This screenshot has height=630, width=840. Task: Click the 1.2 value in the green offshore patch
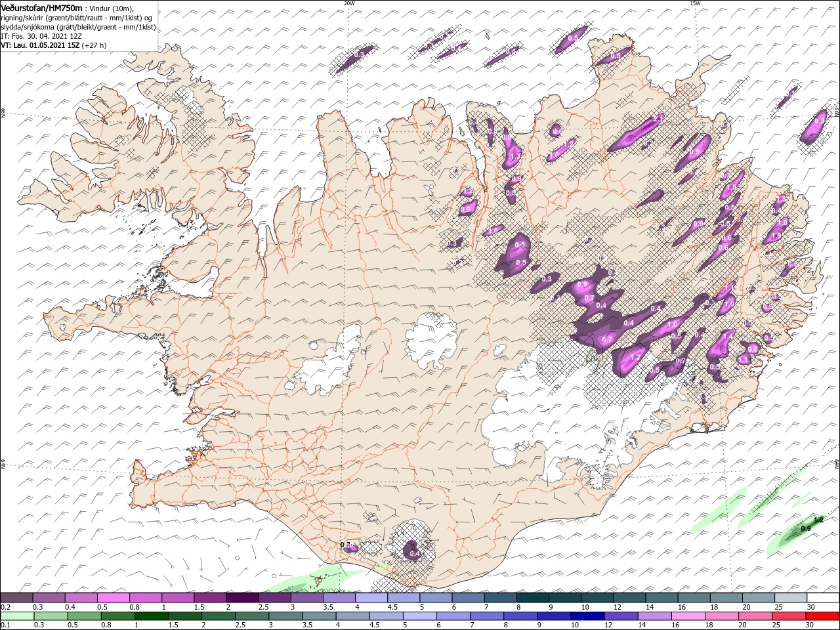[818, 520]
